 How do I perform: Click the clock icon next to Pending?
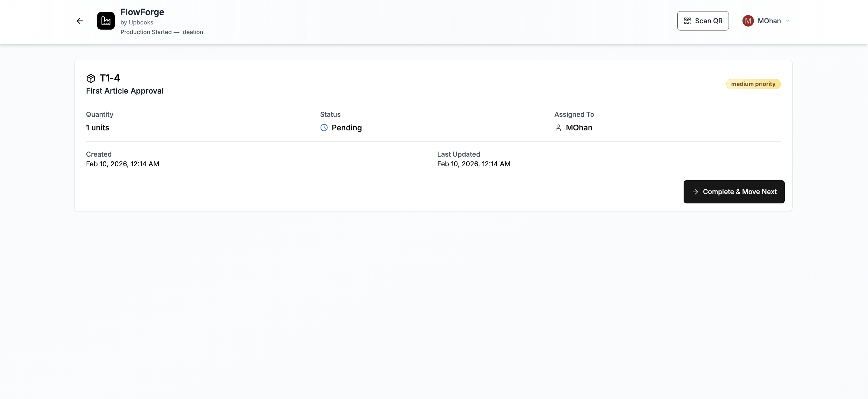(x=324, y=128)
